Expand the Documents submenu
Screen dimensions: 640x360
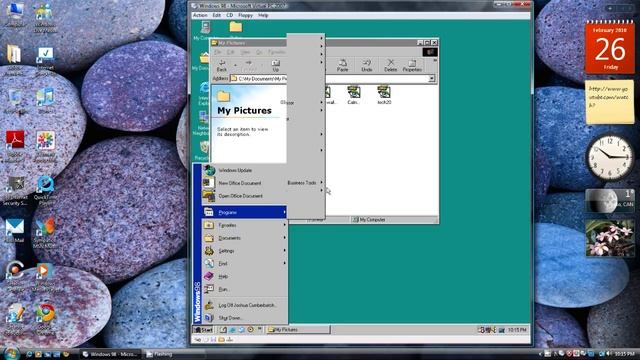pos(244,238)
